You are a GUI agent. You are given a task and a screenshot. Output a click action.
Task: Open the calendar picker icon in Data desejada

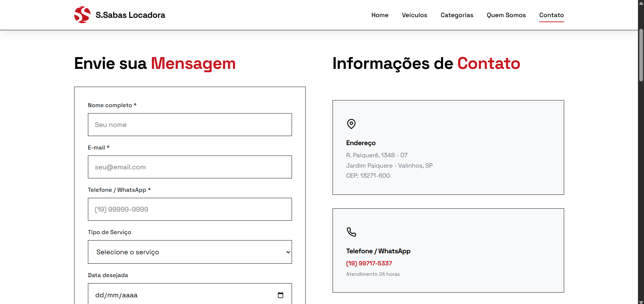pos(281,295)
